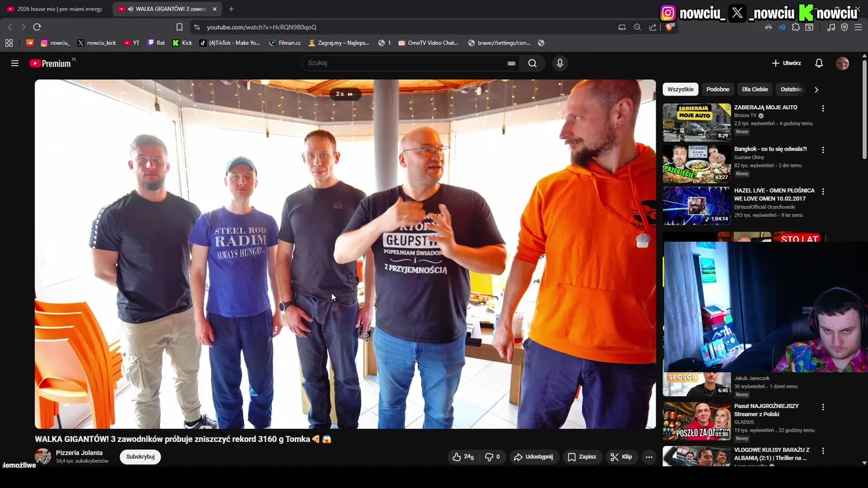Click the Klip scissors button

click(x=621, y=457)
